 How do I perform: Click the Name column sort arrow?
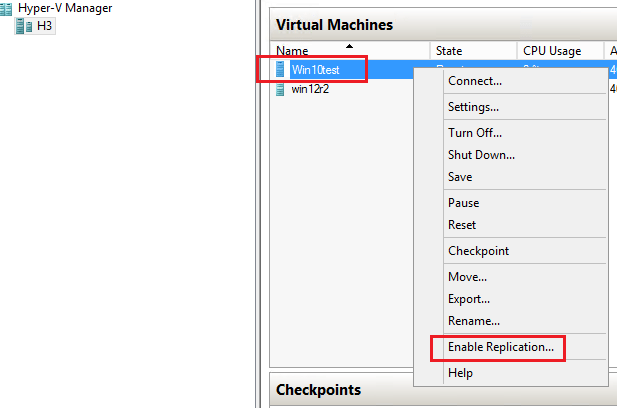[x=349, y=46]
